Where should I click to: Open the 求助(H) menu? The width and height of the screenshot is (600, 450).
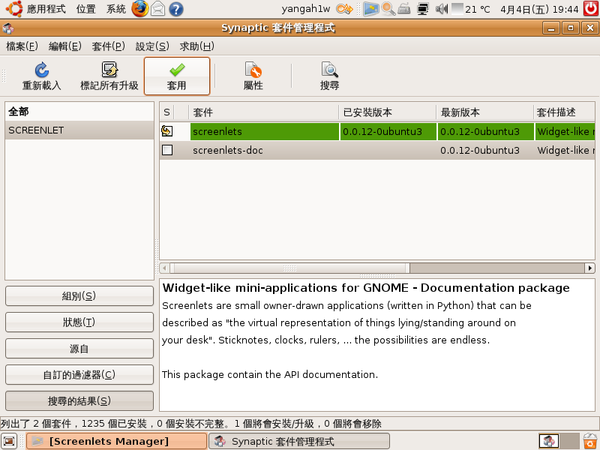point(197,46)
